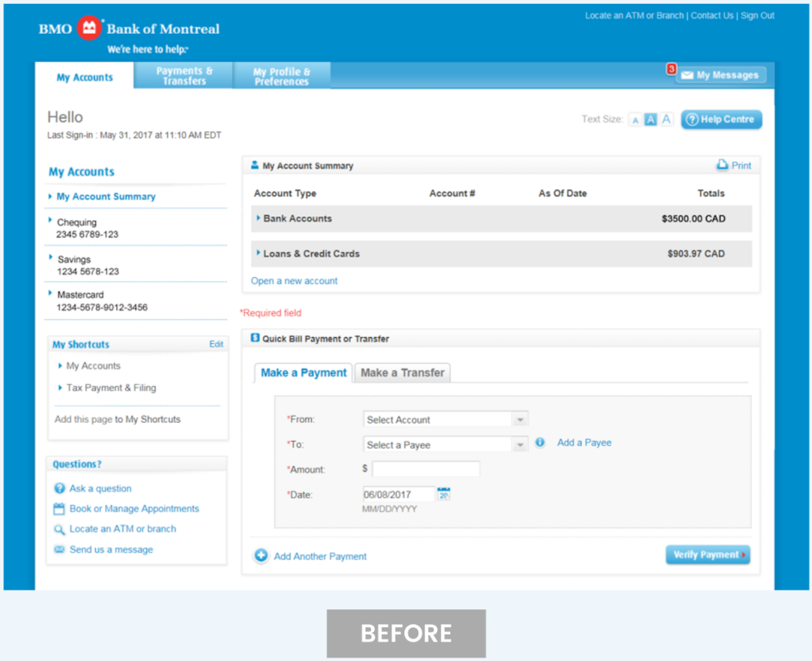This screenshot has width=812, height=661.
Task: Set text size to largest A
Action: pos(666,119)
